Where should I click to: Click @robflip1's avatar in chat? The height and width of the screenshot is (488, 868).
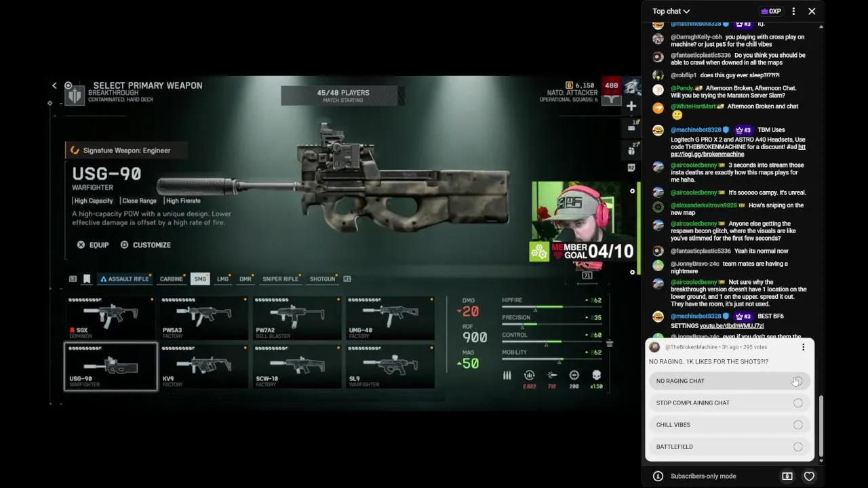[x=658, y=75]
